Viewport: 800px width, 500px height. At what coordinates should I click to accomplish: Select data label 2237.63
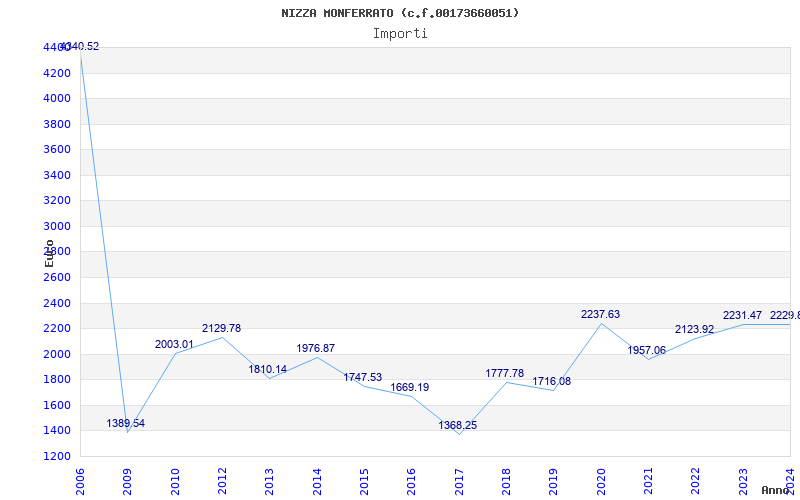point(601,314)
